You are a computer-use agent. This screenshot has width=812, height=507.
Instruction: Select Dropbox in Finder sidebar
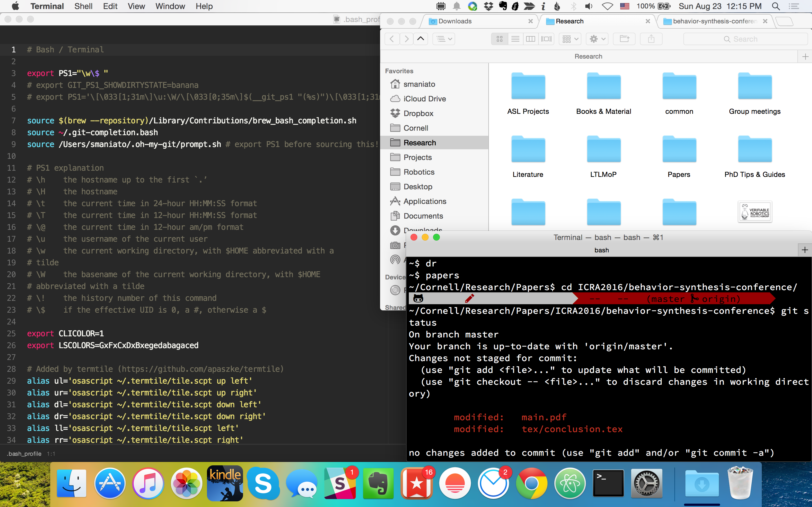pyautogui.click(x=418, y=113)
